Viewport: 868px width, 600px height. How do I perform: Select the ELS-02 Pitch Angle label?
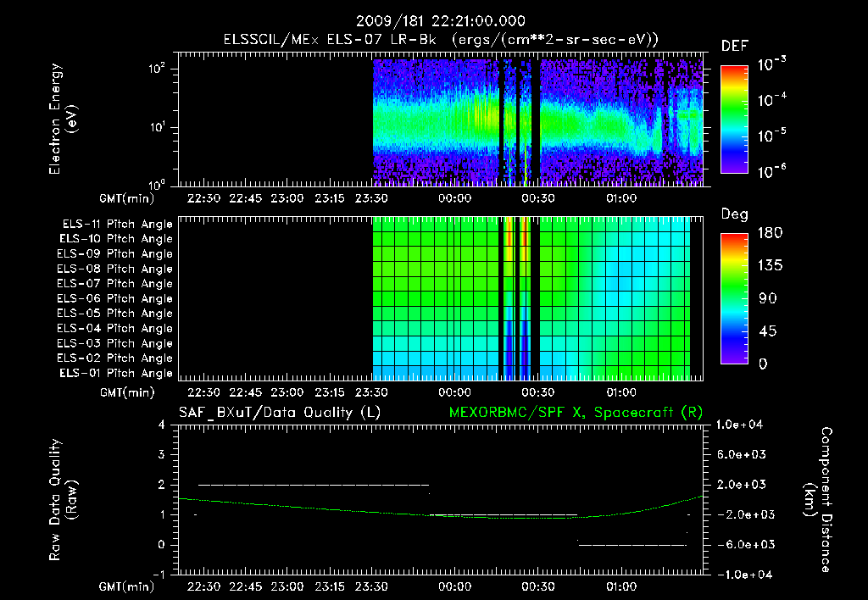click(114, 358)
